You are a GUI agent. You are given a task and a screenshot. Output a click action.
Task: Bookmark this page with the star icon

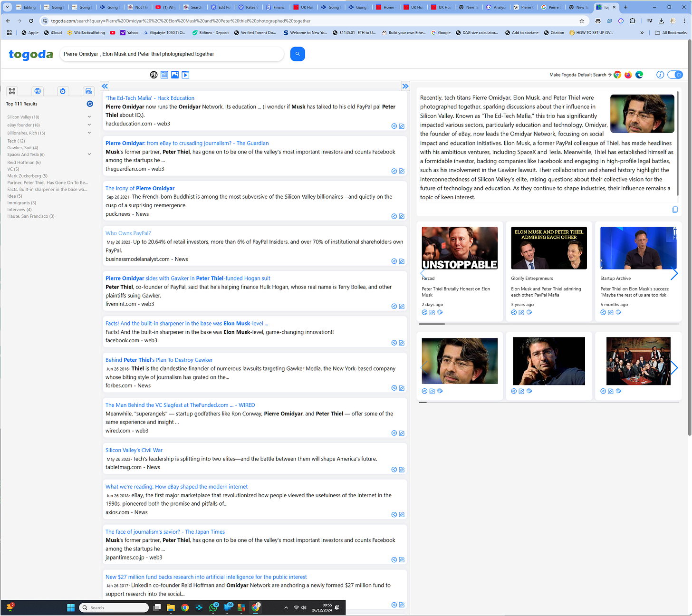tap(582, 21)
